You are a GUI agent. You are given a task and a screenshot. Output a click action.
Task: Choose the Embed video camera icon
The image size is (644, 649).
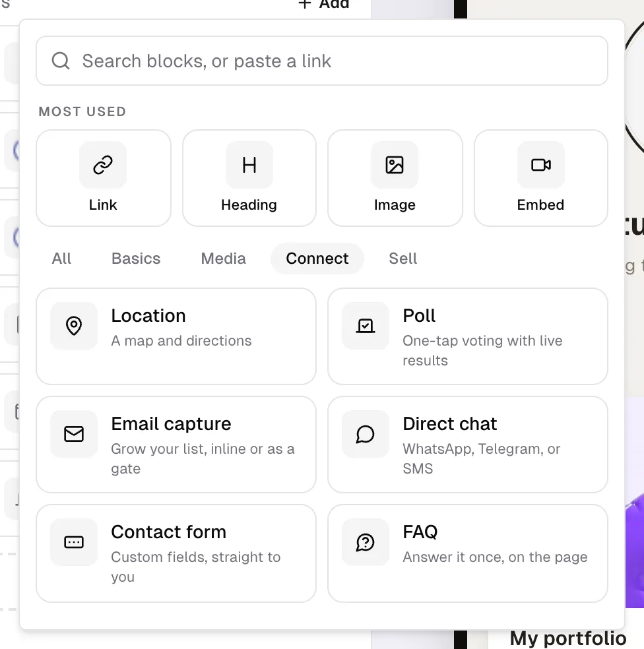pos(540,165)
